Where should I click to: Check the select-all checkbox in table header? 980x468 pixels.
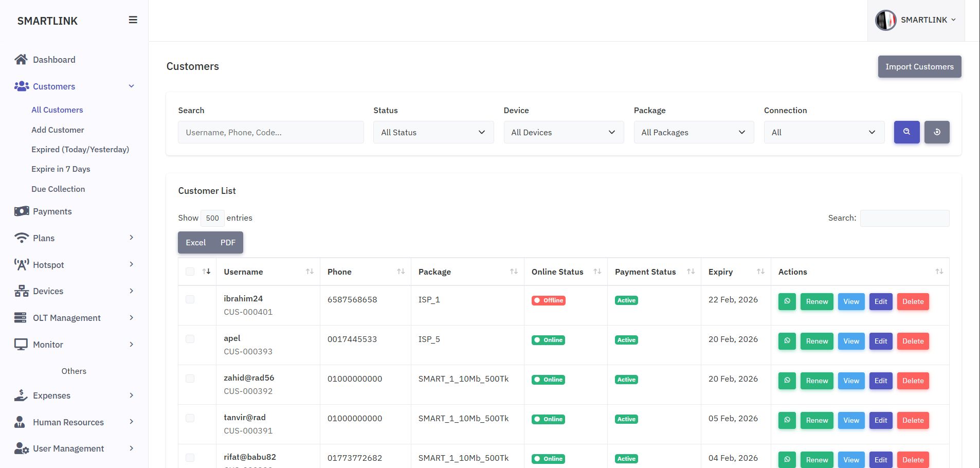coord(190,272)
